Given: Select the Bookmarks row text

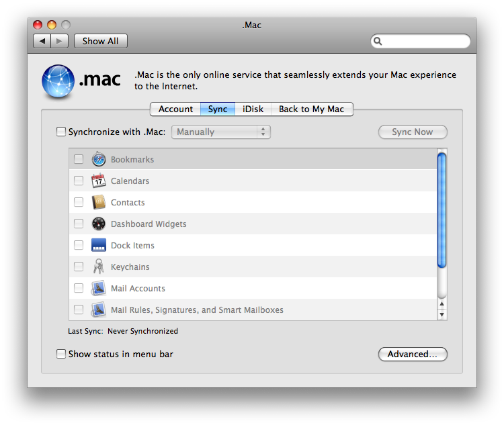Looking at the screenshot, I should tap(132, 160).
